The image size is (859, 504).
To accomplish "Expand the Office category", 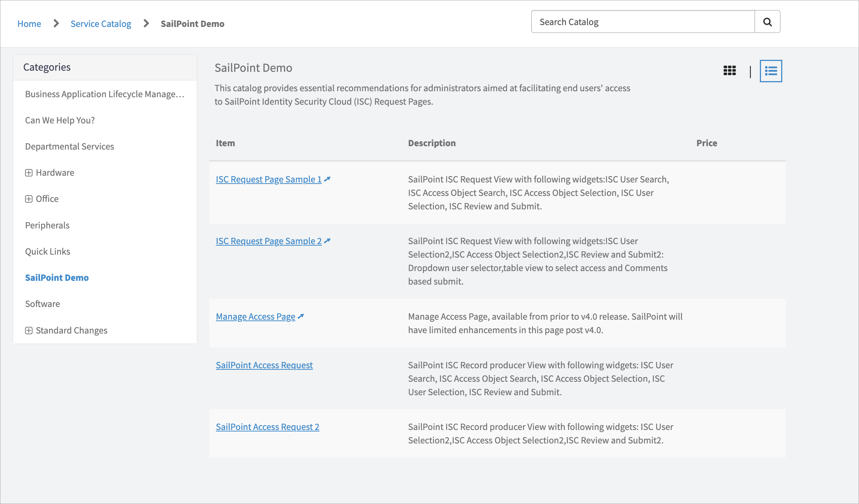I will click(x=29, y=199).
